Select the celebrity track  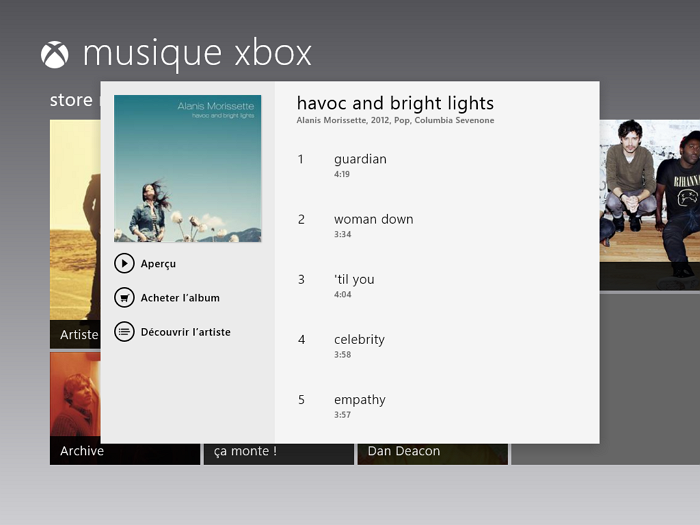point(359,339)
